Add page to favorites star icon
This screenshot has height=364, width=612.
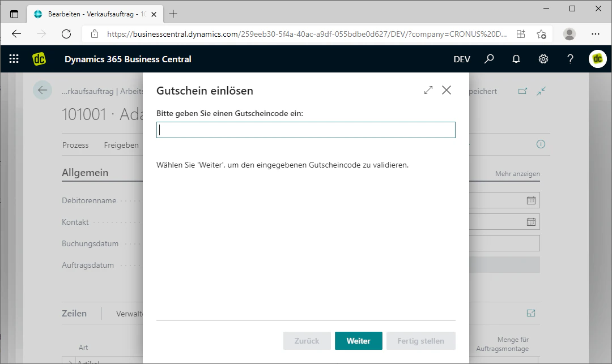[x=541, y=34]
